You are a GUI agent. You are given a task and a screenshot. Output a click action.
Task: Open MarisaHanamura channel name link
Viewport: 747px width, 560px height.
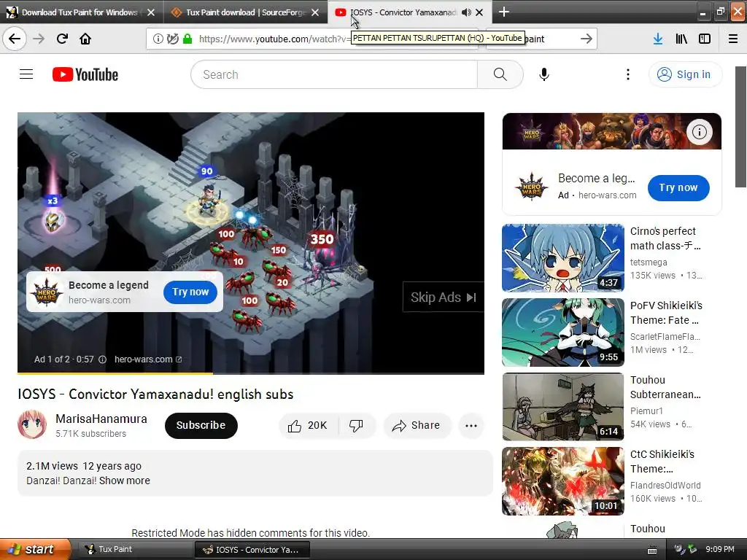[101, 419]
